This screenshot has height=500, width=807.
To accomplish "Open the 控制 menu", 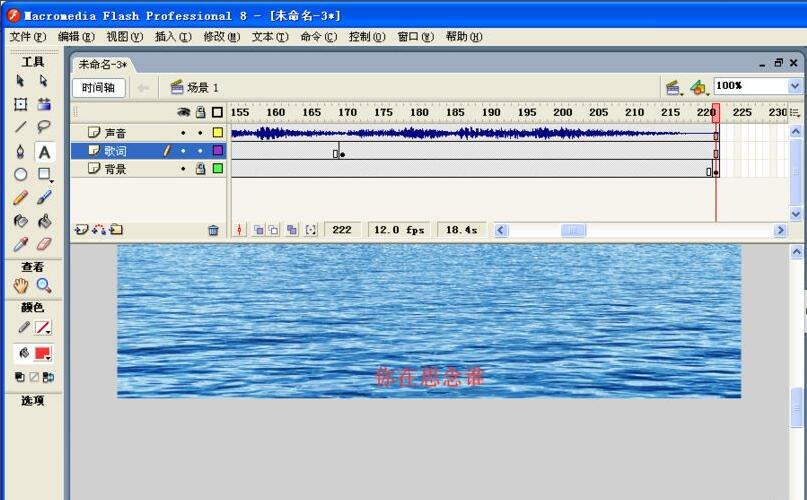I will pos(367,37).
